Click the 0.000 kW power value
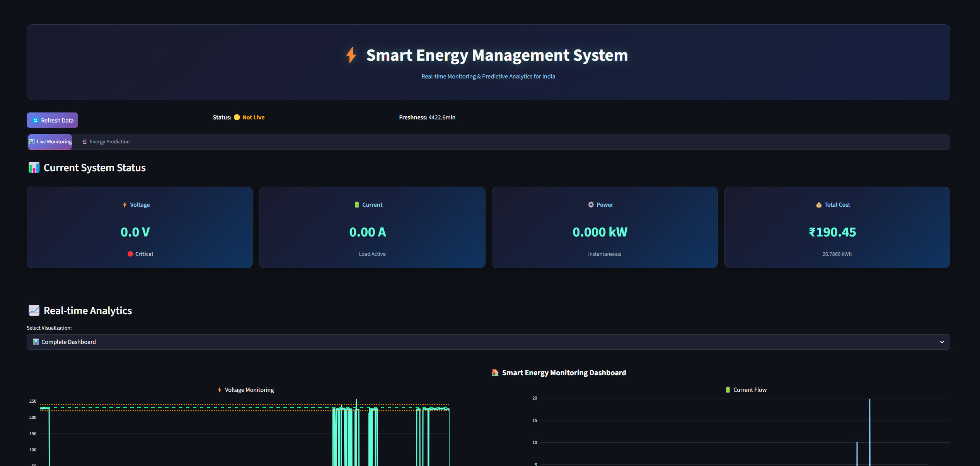Viewport: 980px width, 466px height. click(x=600, y=232)
